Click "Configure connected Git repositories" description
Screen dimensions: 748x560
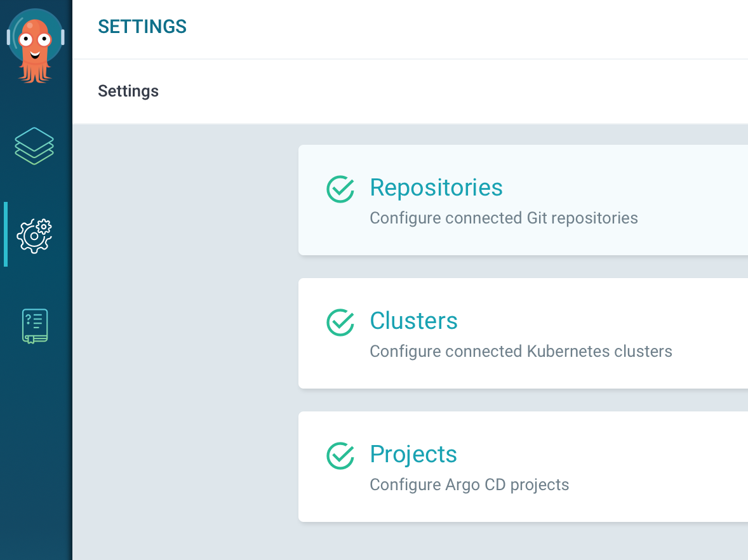tap(504, 218)
